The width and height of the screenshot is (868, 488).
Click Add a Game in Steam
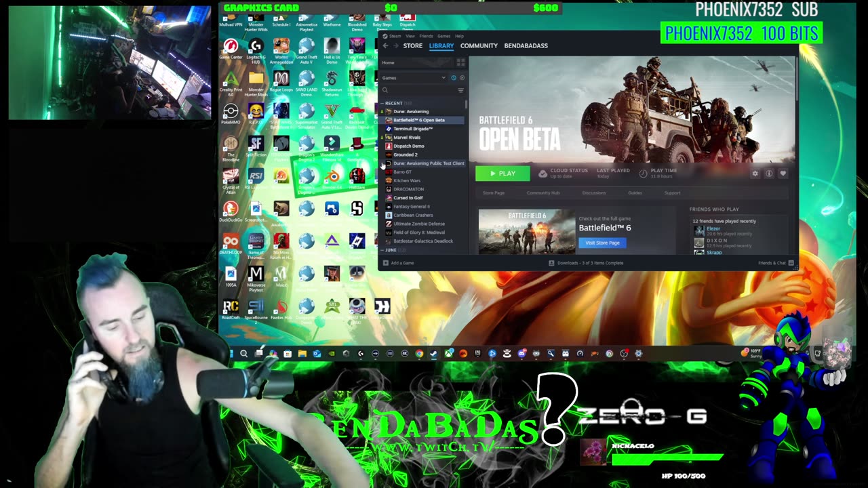click(398, 263)
